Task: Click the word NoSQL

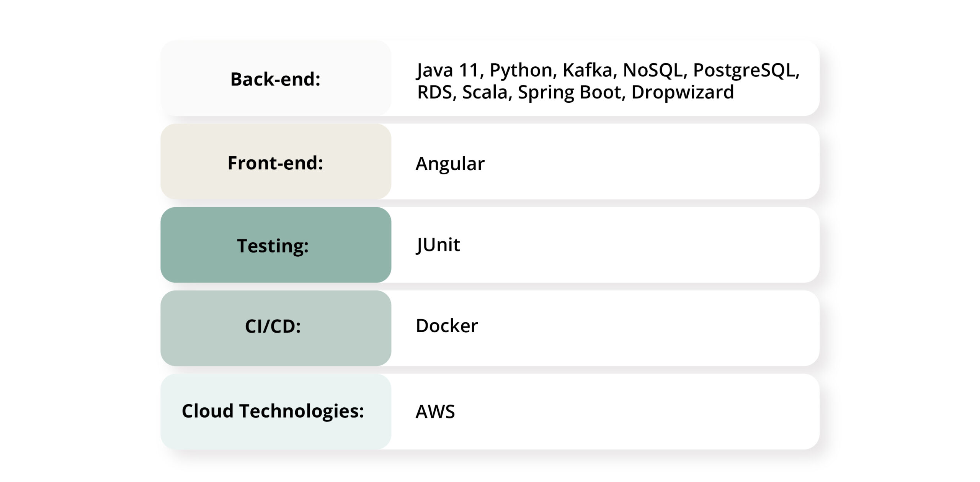Action: tap(652, 70)
